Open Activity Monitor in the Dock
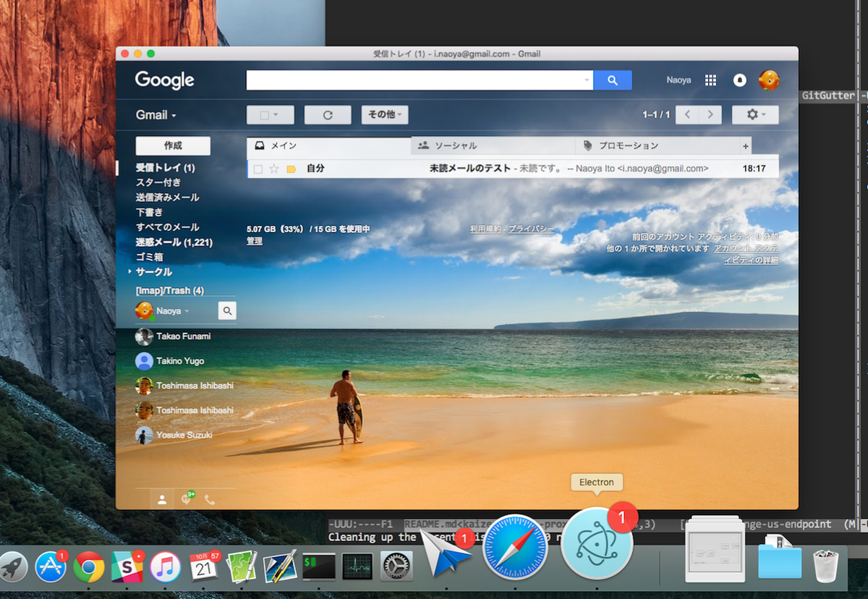The image size is (868, 599). [357, 566]
